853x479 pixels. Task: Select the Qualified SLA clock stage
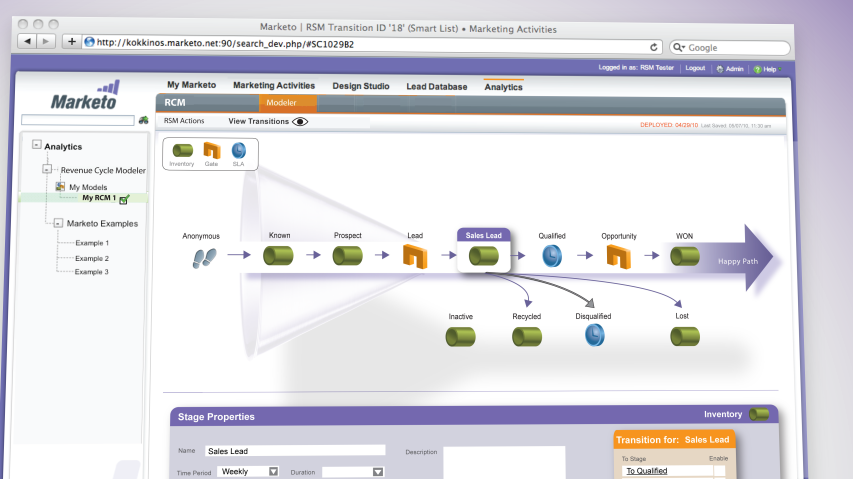click(551, 256)
